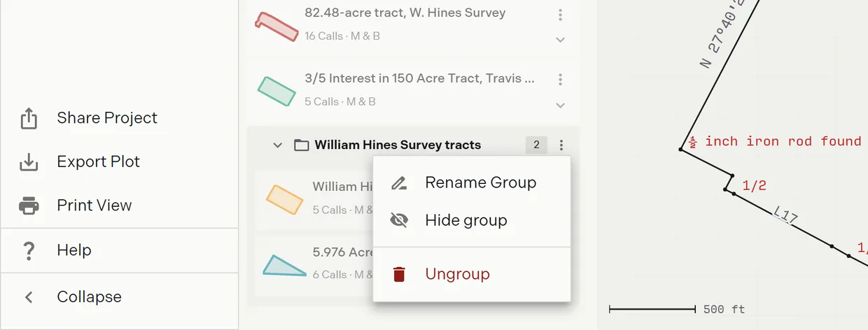Image resolution: width=868 pixels, height=330 pixels.
Task: Open options menu for William Hines Survey group
Action: click(x=561, y=145)
